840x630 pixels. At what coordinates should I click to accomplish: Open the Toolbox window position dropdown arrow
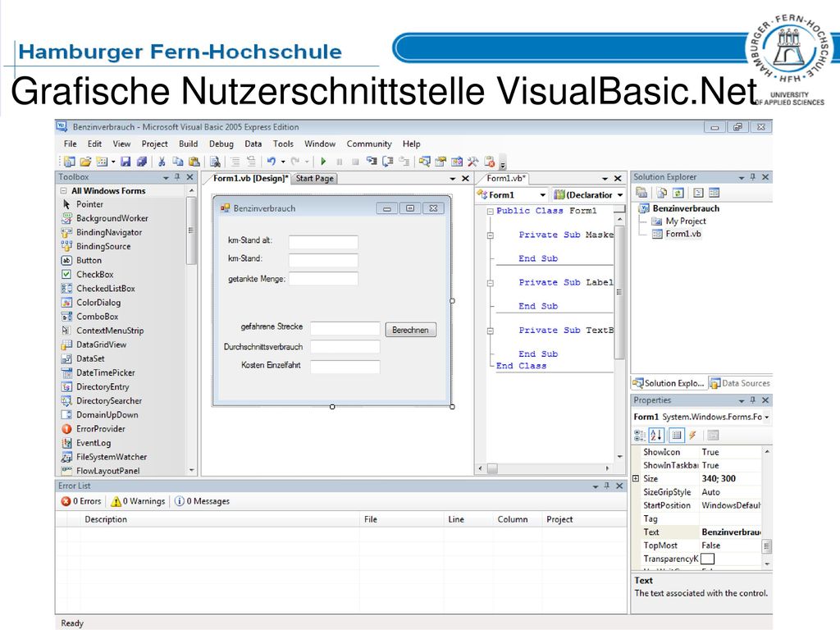coord(166,177)
